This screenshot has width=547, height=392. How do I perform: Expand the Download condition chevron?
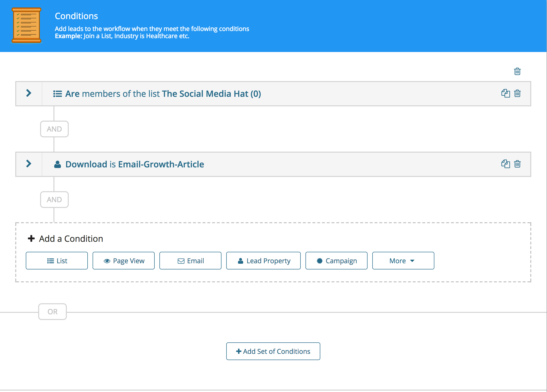click(29, 164)
